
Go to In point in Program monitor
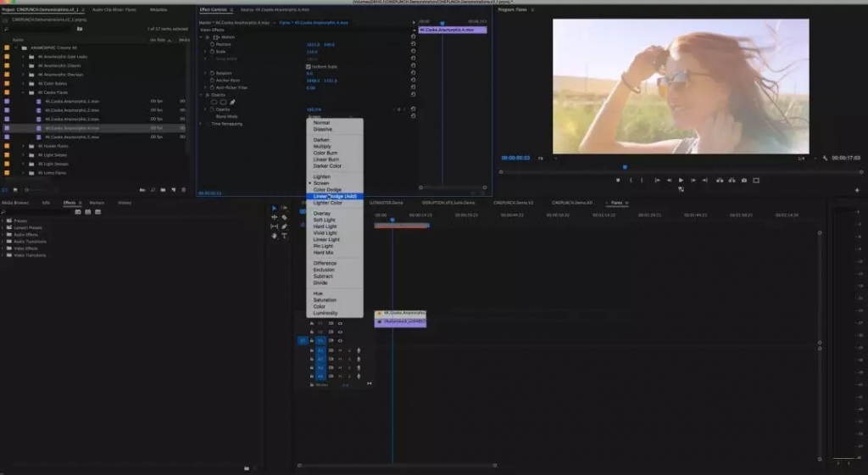pos(657,181)
